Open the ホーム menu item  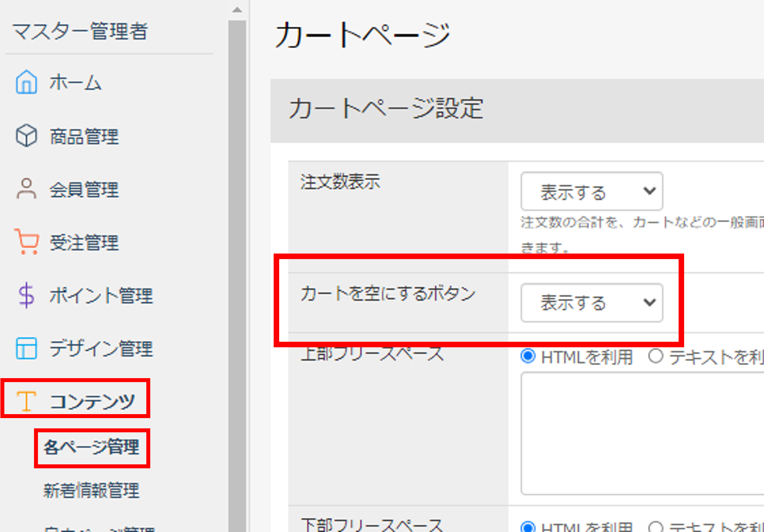click(x=76, y=83)
